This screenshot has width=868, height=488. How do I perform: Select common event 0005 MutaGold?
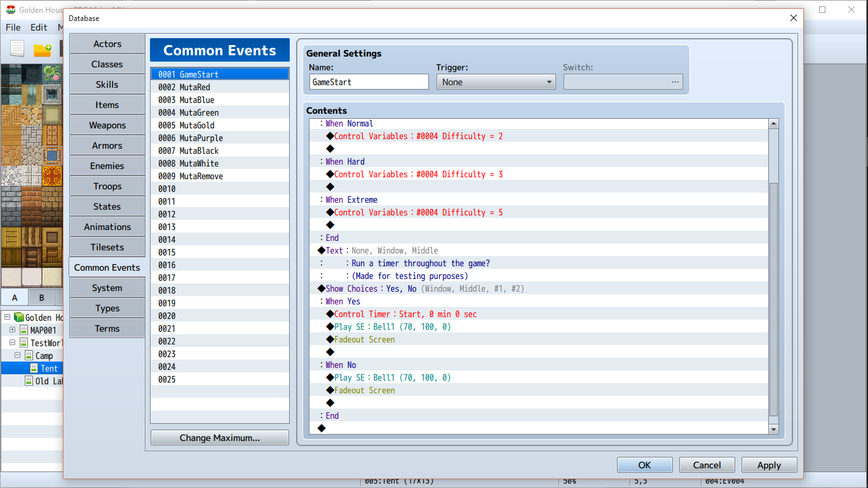pyautogui.click(x=220, y=125)
